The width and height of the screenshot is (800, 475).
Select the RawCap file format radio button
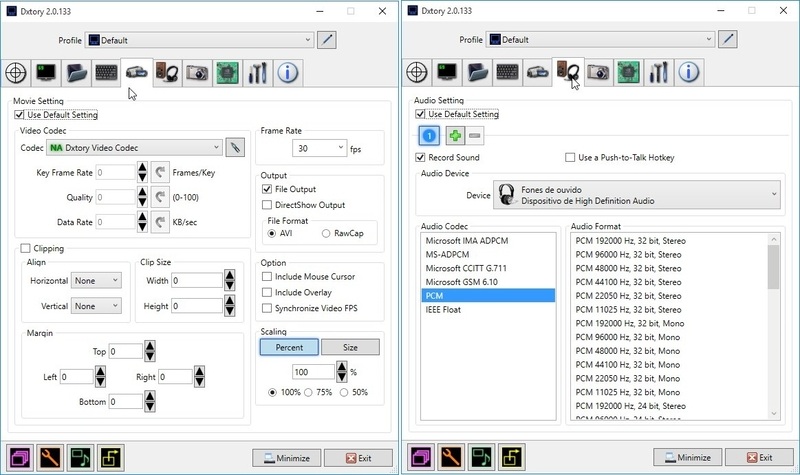click(326, 233)
